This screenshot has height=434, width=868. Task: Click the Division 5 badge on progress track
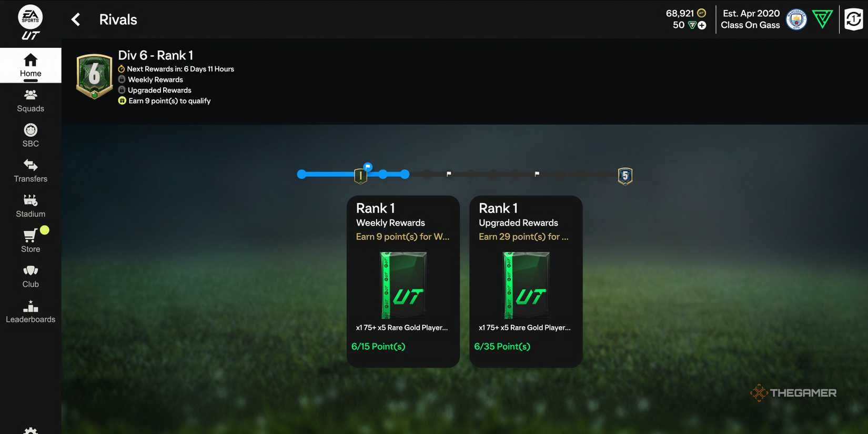[x=625, y=176]
